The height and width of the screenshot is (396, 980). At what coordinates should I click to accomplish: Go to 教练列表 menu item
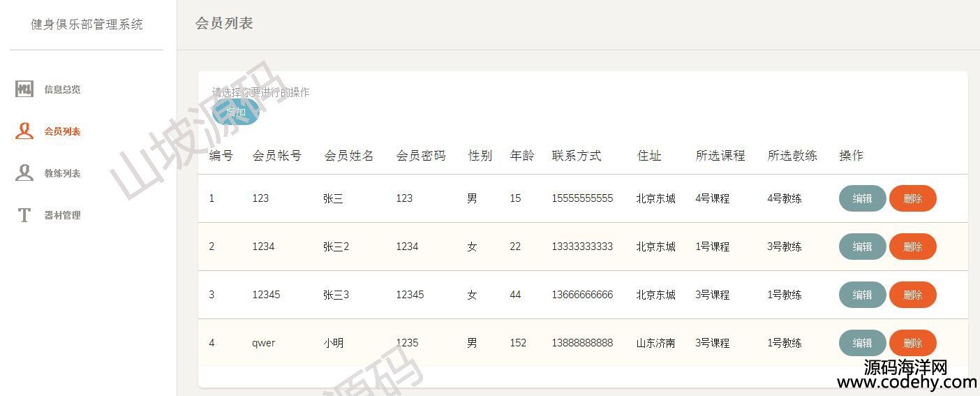62,173
